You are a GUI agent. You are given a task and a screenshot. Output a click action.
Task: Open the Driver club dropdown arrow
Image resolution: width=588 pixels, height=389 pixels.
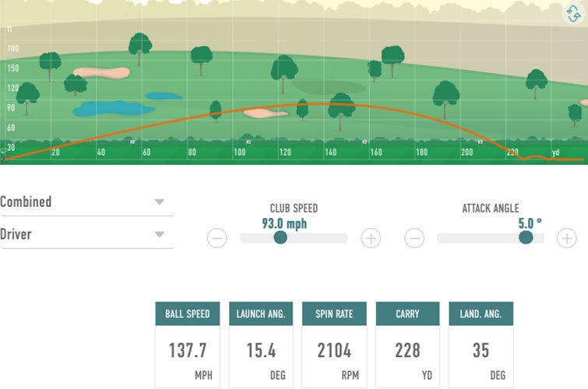pyautogui.click(x=160, y=235)
